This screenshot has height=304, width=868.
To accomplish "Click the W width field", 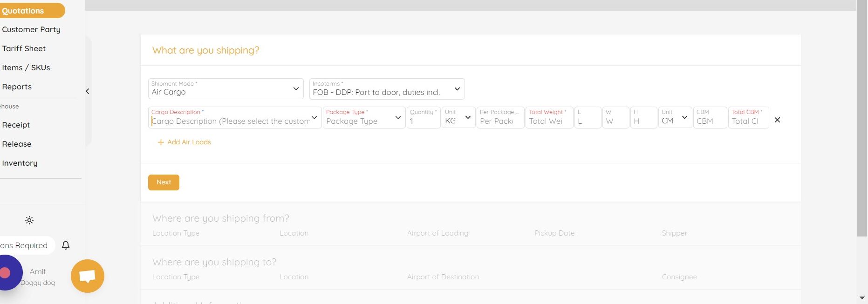I will 616,117.
